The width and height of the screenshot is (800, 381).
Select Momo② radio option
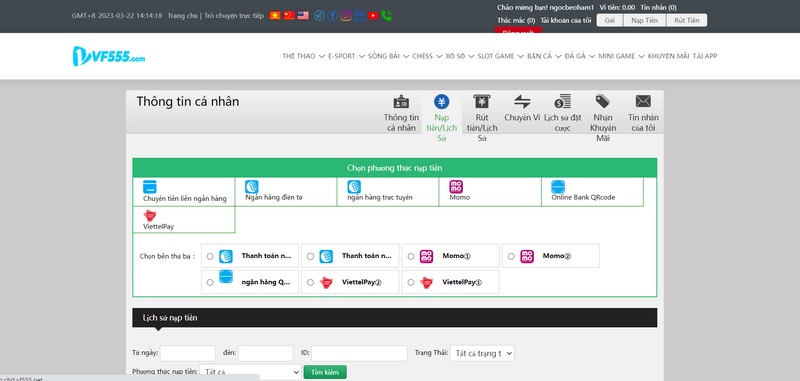pyautogui.click(x=511, y=257)
